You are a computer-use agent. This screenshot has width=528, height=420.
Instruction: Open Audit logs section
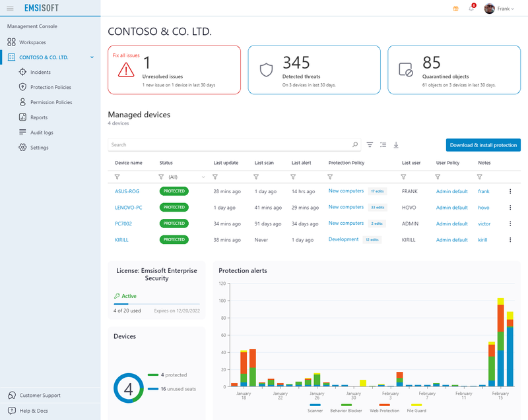[x=42, y=133]
